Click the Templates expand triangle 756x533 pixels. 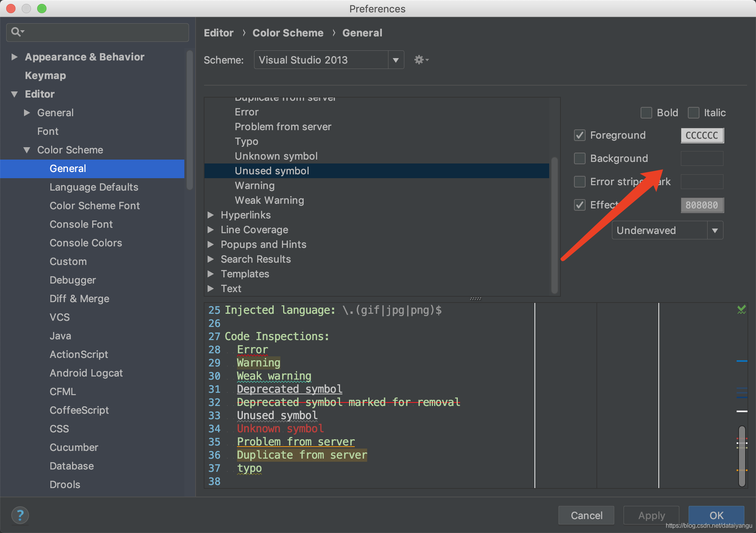coord(211,274)
